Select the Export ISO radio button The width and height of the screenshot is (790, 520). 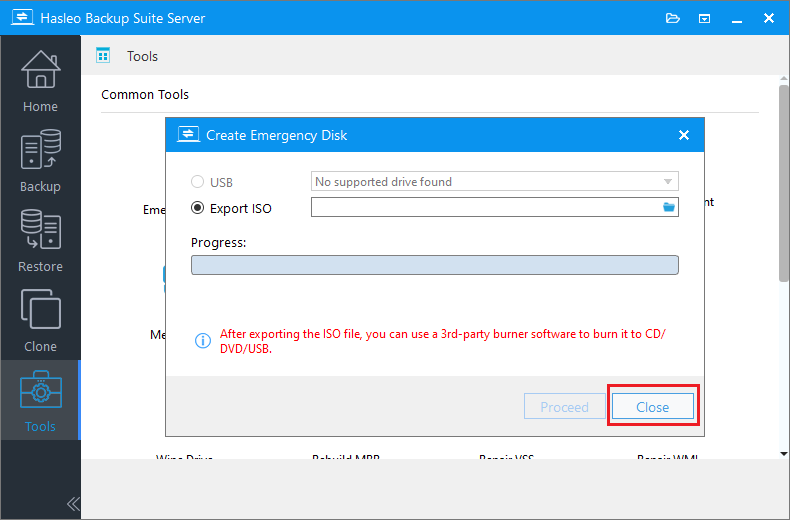tap(198, 208)
